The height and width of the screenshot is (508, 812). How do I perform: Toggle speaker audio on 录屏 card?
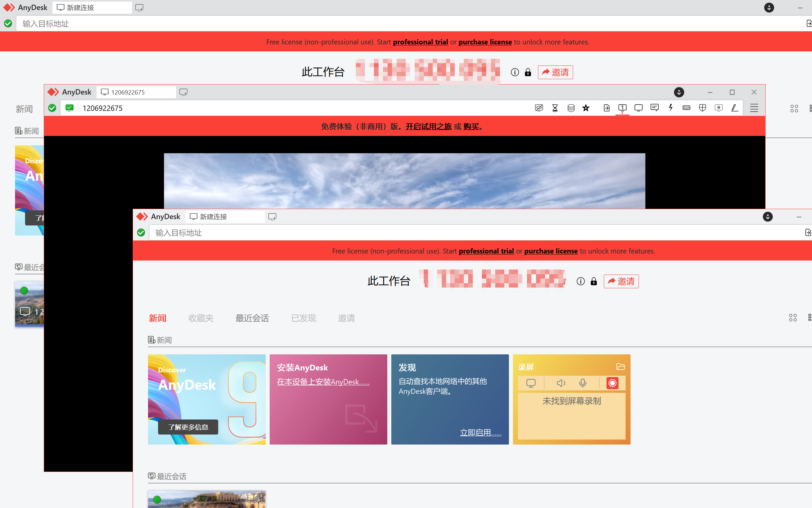pyautogui.click(x=561, y=383)
